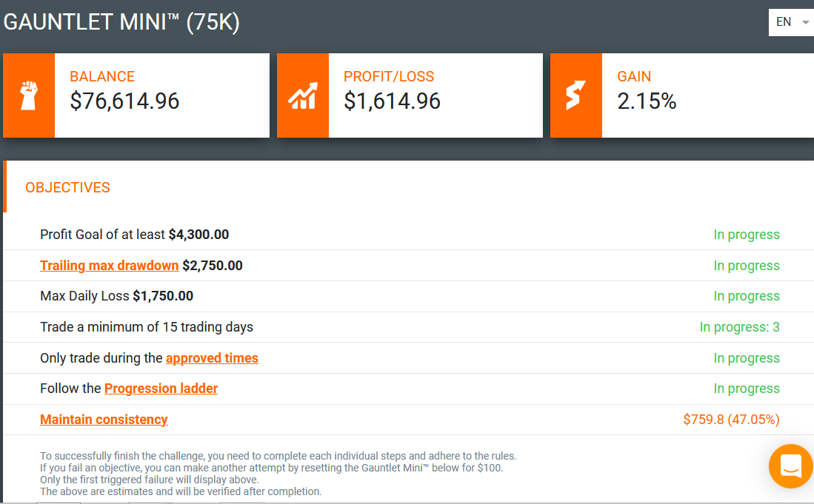The height and width of the screenshot is (504, 814).
Task: Click the lightning bolt Gain icon
Action: point(576,95)
